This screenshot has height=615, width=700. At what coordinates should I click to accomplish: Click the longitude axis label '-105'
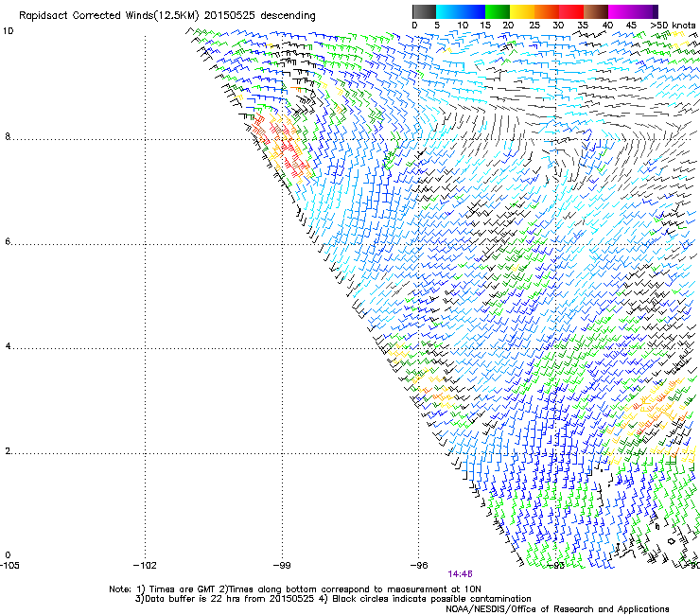click(9, 566)
